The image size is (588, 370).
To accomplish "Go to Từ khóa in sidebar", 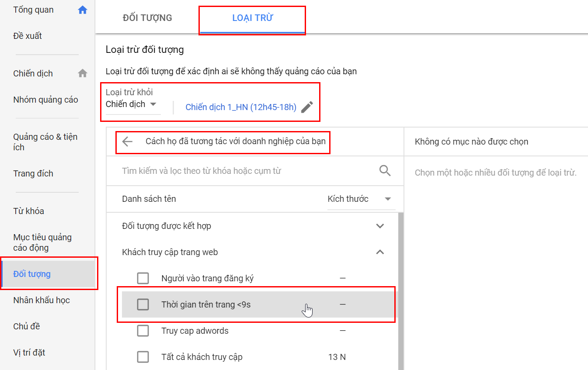I will [29, 211].
